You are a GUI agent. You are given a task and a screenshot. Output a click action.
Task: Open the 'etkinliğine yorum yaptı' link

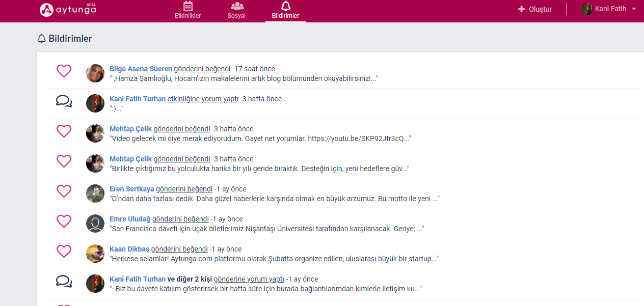[x=203, y=99]
